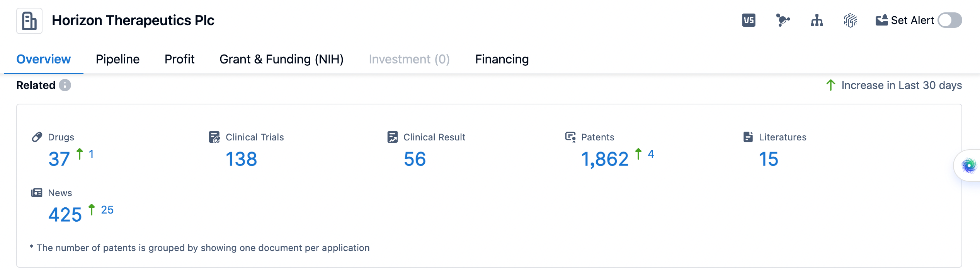The image size is (980, 270).
Task: Toggle the Set Alert switch
Action: pos(950,21)
